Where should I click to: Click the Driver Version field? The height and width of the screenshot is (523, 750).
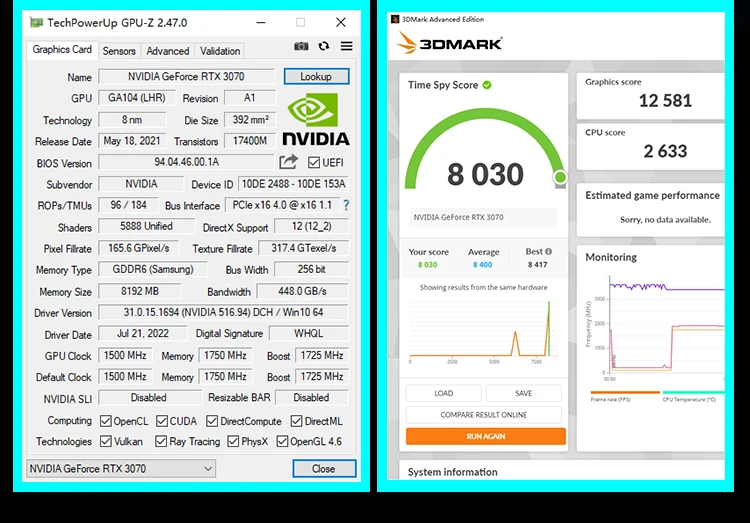pos(223,312)
